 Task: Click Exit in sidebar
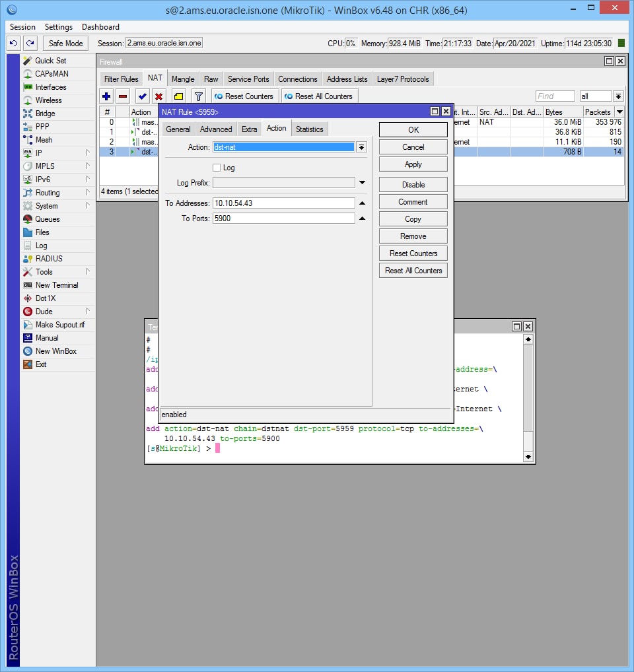coord(41,364)
